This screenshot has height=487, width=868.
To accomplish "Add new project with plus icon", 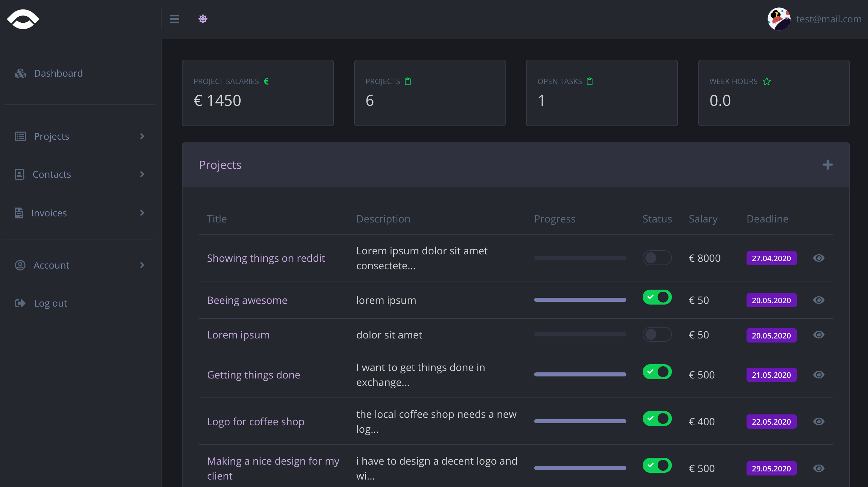I will click(827, 165).
